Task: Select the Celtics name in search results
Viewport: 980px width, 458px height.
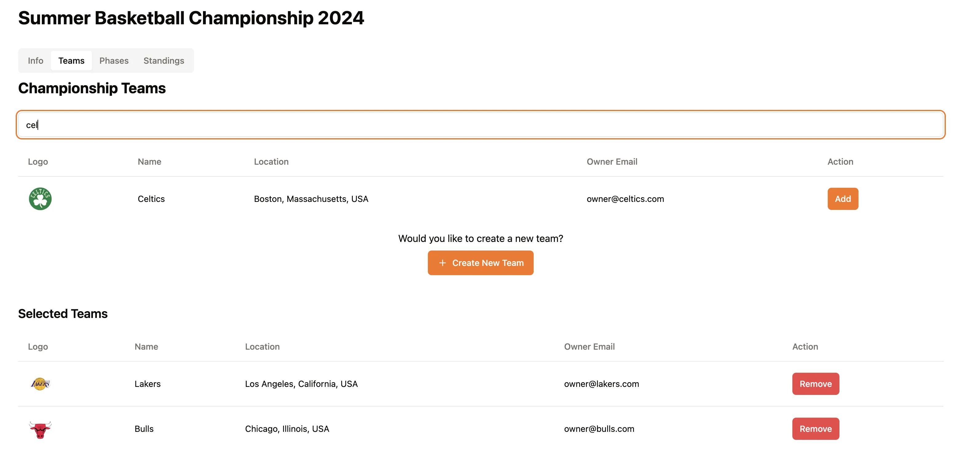Action: pos(151,199)
